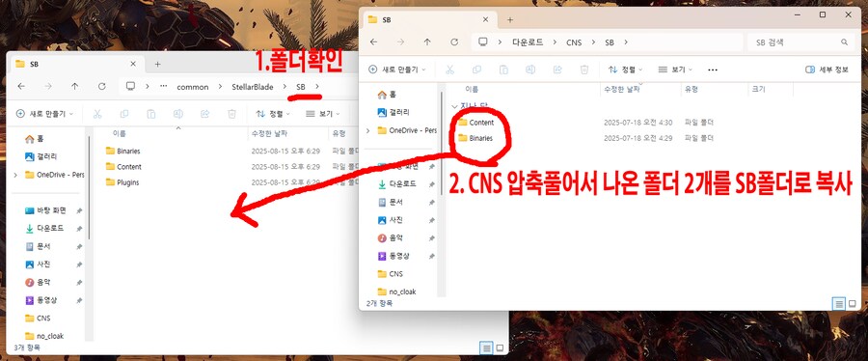The height and width of the screenshot is (361, 868).
Task: Click search magnifier in SB 검색 box
Action: coord(844,42)
